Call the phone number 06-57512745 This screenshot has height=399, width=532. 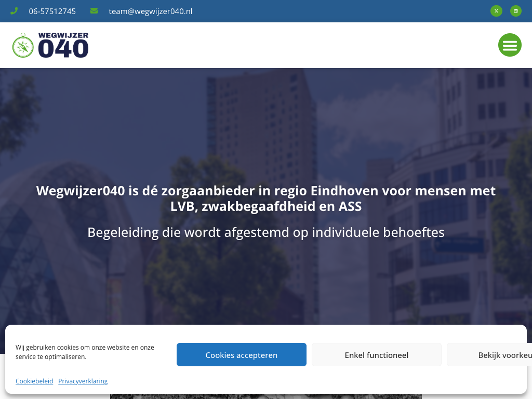coord(52,11)
